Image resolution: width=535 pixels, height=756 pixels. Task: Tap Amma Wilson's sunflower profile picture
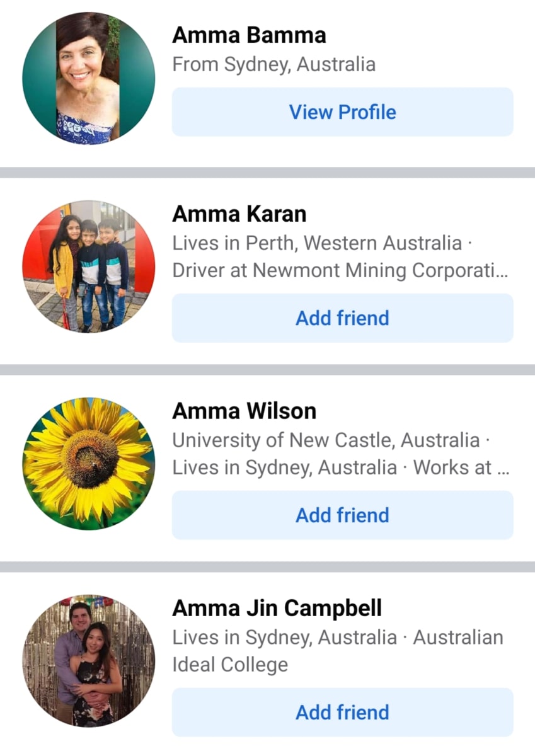point(89,464)
